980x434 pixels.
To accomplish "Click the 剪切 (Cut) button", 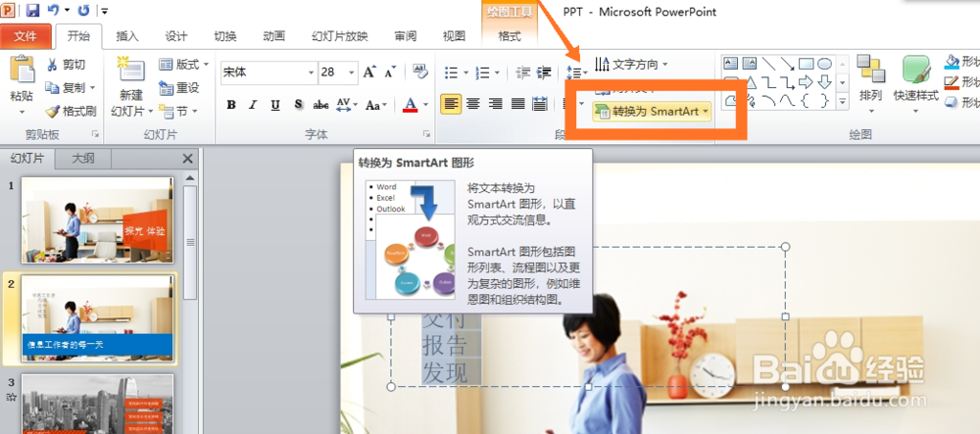I will pyautogui.click(x=66, y=65).
